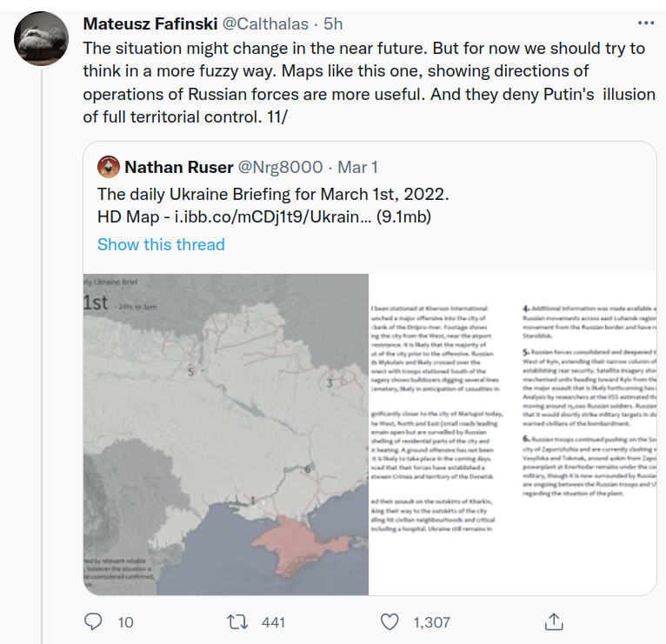This screenshot has width=666, height=644.
Task: Click the Mar 1 quoted tweet date
Action: coord(357,167)
